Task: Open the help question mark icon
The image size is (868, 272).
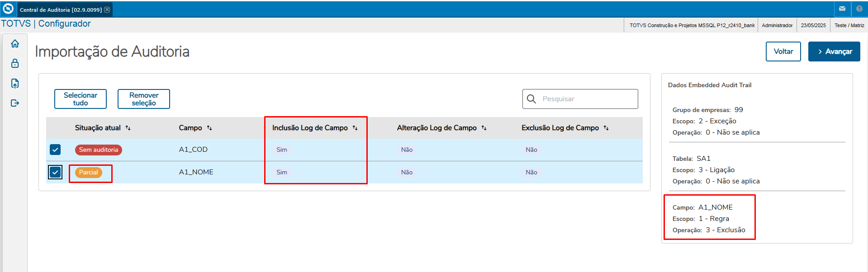Action: pyautogui.click(x=859, y=9)
